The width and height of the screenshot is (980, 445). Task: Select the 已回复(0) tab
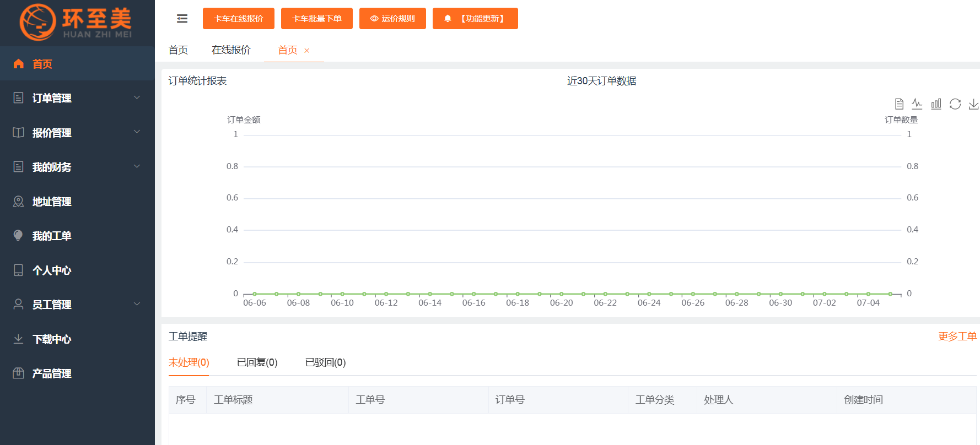point(257,362)
